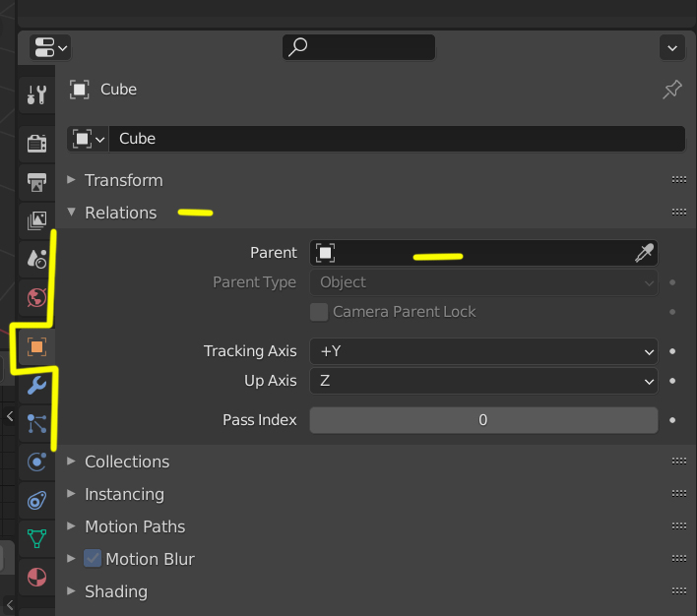Pin the properties editor context
Viewport: 697px width, 616px height.
pos(672,90)
